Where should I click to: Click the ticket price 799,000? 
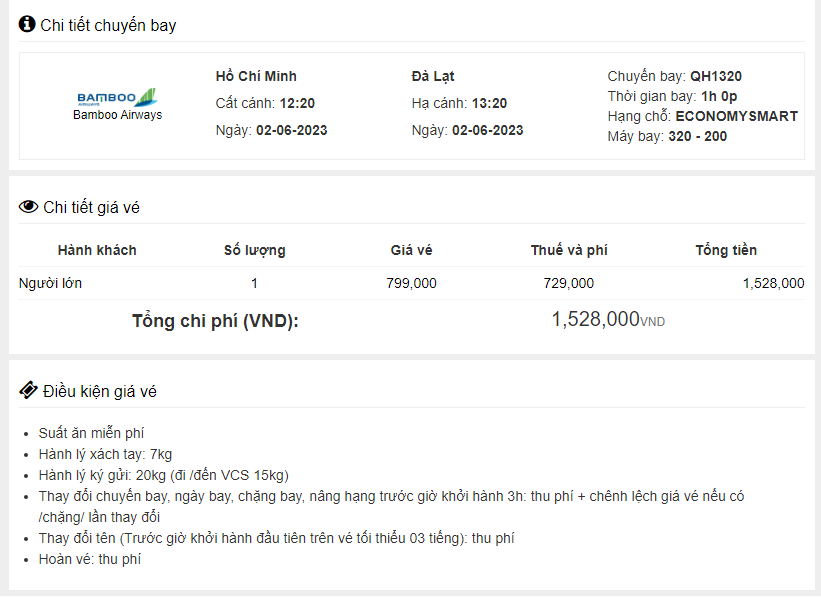411,283
